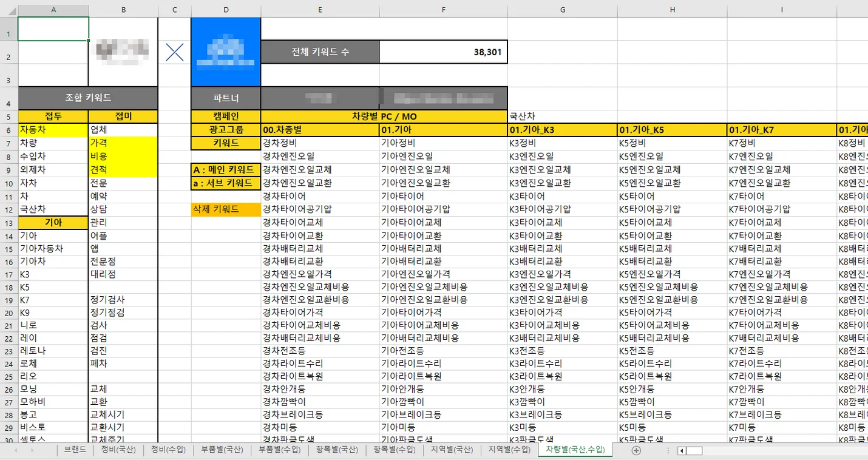
Task: Open the 부품별(국산) sheet tab
Action: (x=222, y=450)
